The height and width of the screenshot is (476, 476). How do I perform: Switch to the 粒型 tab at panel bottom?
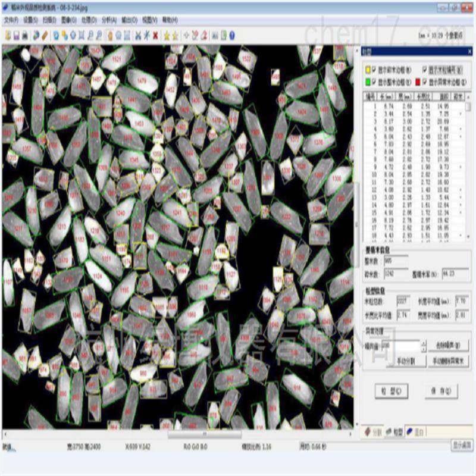coord(394,432)
